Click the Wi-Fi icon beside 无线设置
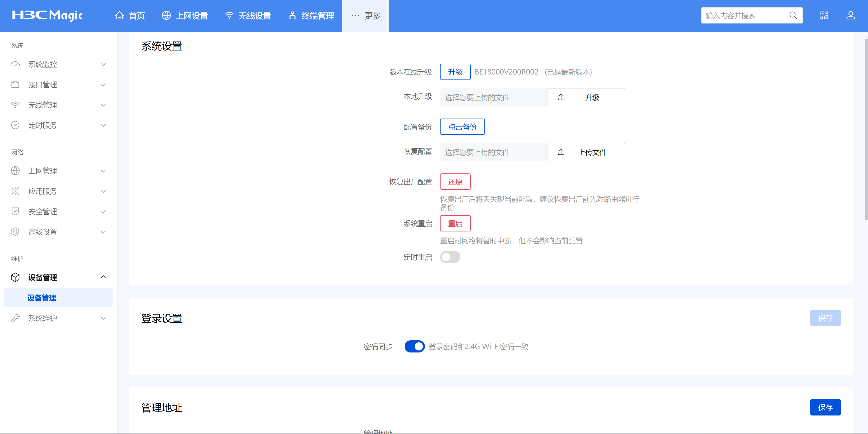Screen dimensions: 868x434 point(229,16)
